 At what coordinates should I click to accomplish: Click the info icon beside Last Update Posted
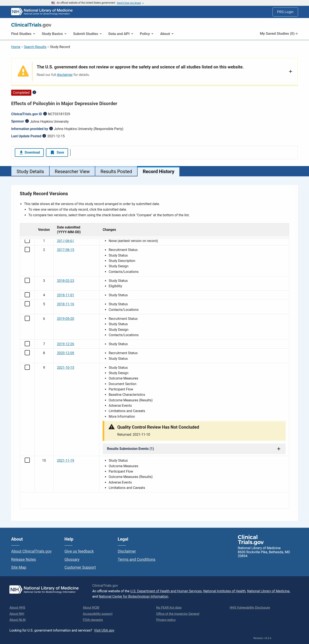pos(44,136)
